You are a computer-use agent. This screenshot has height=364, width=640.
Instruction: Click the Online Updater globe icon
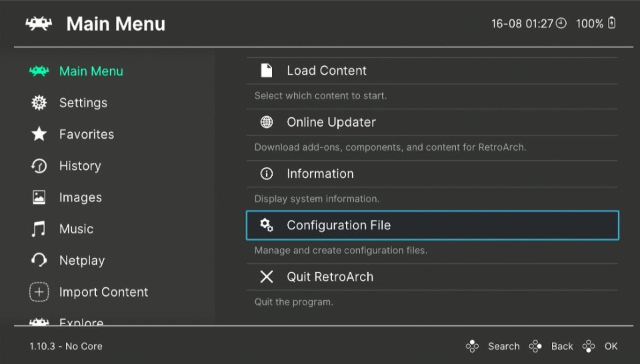coord(267,122)
